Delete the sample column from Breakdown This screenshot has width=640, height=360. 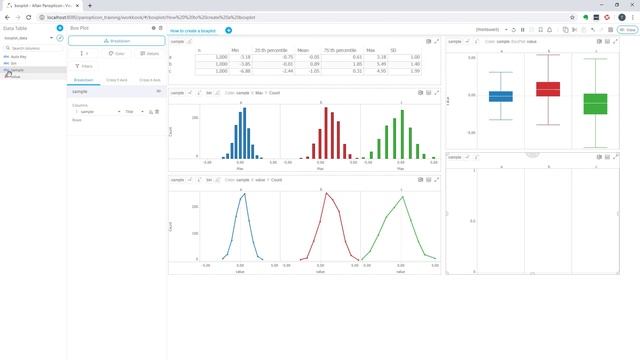157,111
